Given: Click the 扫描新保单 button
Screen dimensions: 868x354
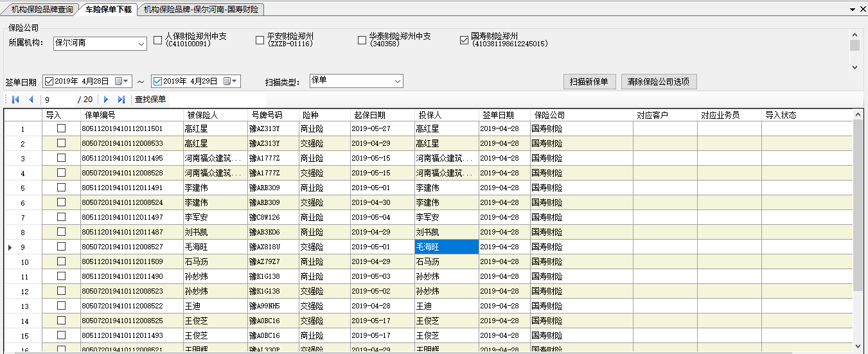Looking at the screenshot, I should 589,82.
